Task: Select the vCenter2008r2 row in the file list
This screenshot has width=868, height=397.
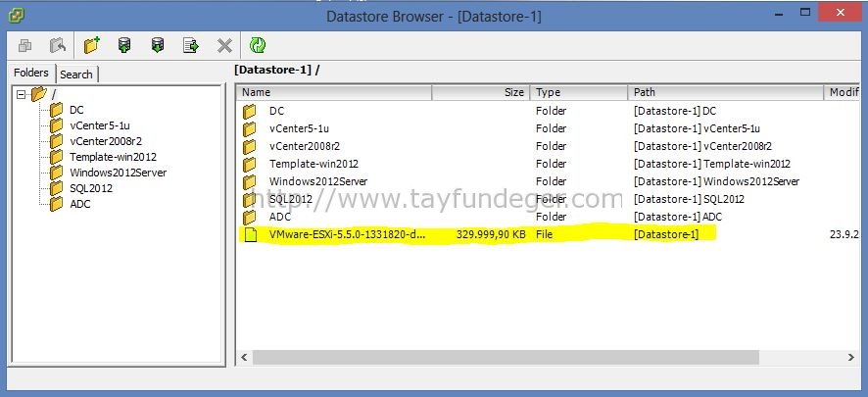Action: (548, 146)
